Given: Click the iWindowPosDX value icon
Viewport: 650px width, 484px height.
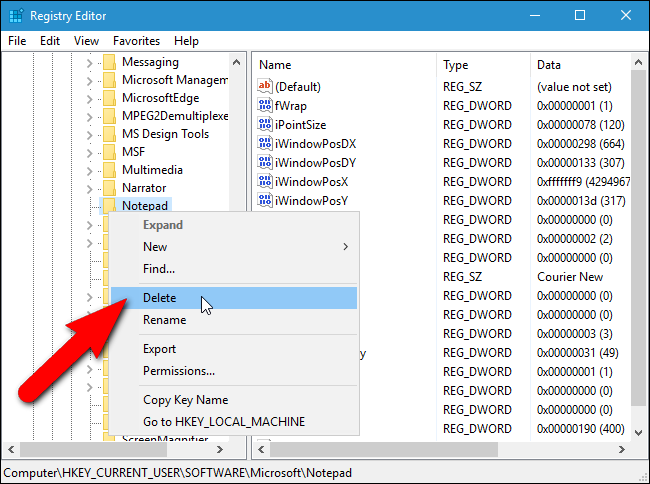Looking at the screenshot, I should coord(265,144).
